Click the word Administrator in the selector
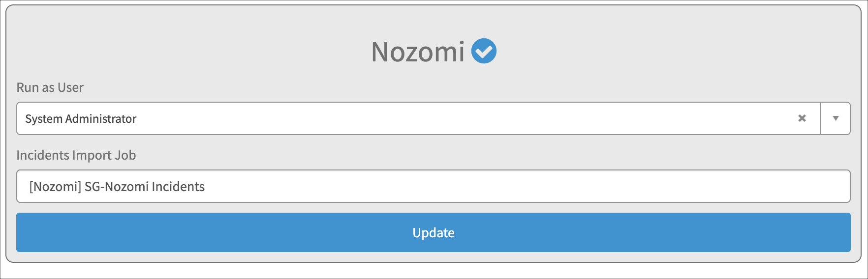The height and width of the screenshot is (279, 868). 101,119
